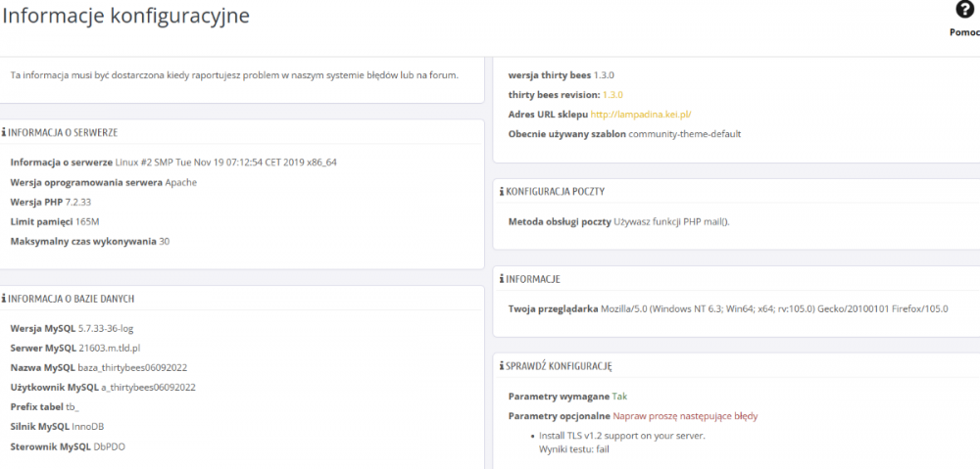Click info icon beside Informacja o serwerze
This screenshot has height=469, width=980.
click(4, 132)
